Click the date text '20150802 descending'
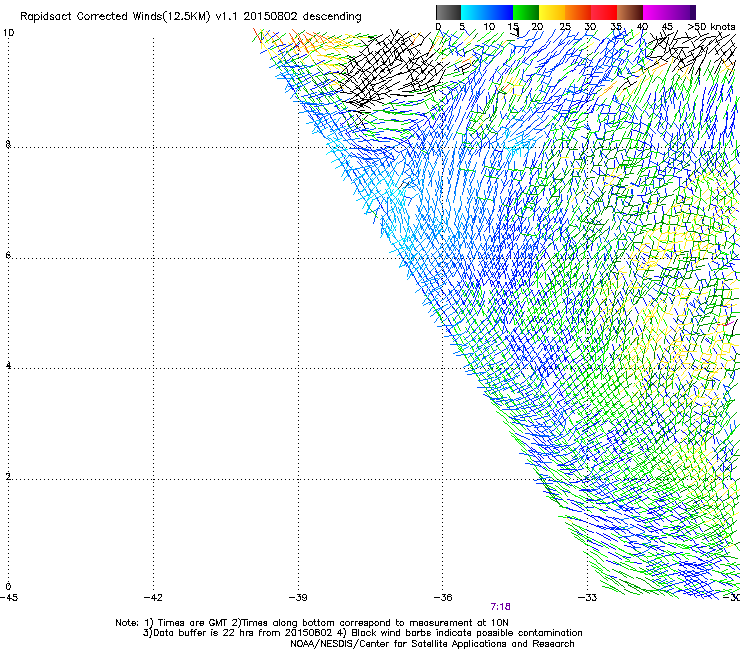740x650 pixels. pyautogui.click(x=303, y=17)
